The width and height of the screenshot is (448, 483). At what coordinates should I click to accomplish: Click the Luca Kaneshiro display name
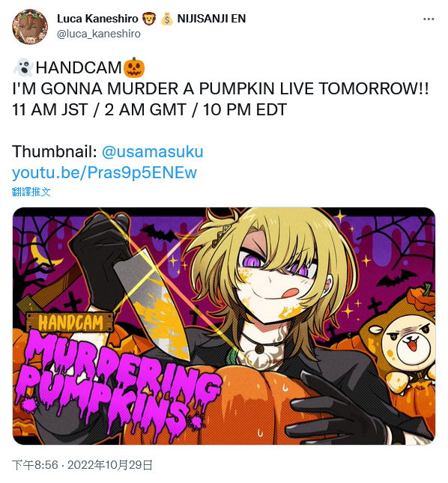point(97,19)
